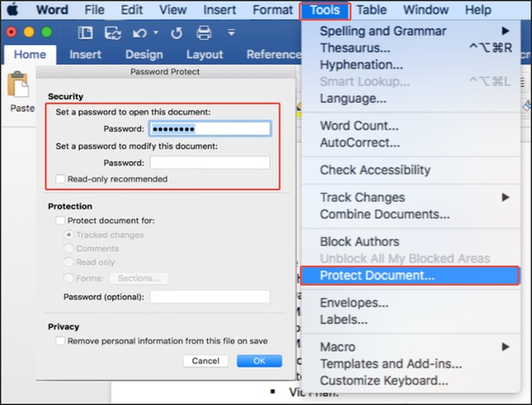532x405 pixels.
Task: Select Labels menu item
Action: tap(411, 319)
